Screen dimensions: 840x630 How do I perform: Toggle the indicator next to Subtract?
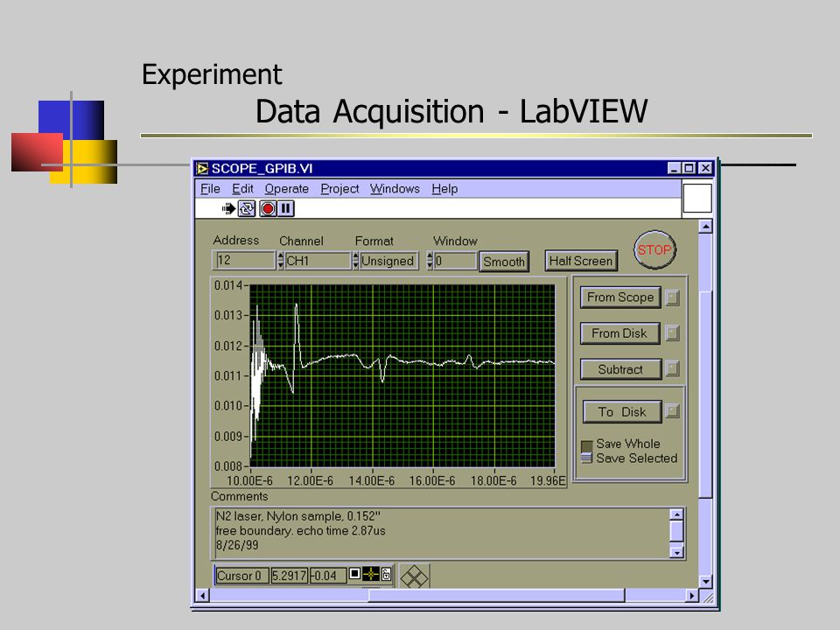(x=672, y=369)
